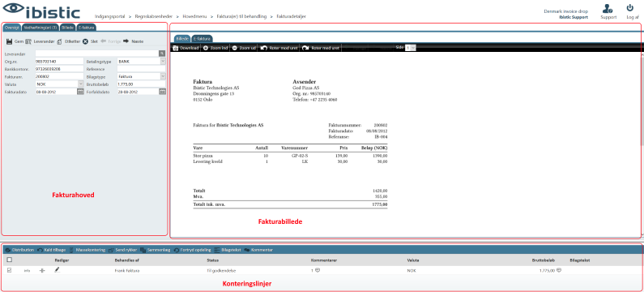The height and width of the screenshot is (292, 644).
Task: Open the Valuta NOK dropdown
Action: [x=80, y=84]
